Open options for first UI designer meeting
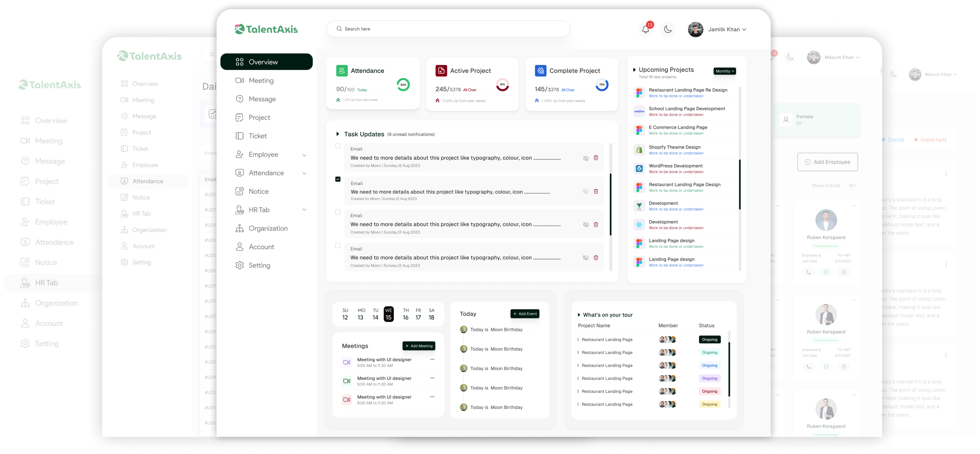The width and height of the screenshot is (980, 454). [x=432, y=359]
